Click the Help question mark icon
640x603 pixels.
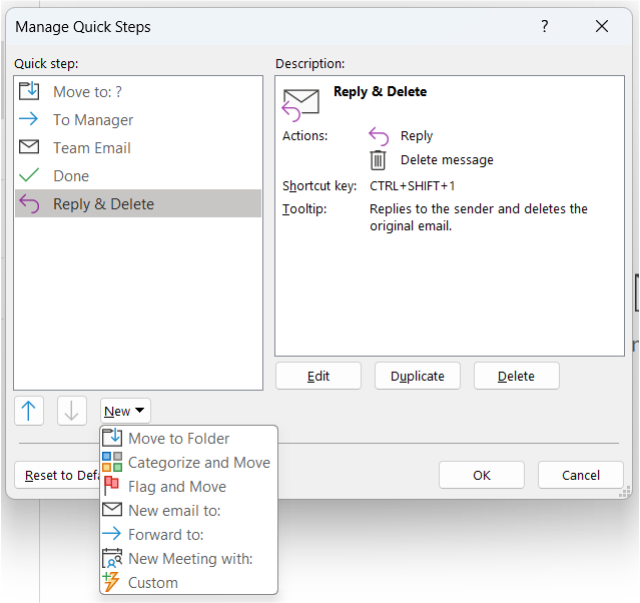tap(545, 27)
